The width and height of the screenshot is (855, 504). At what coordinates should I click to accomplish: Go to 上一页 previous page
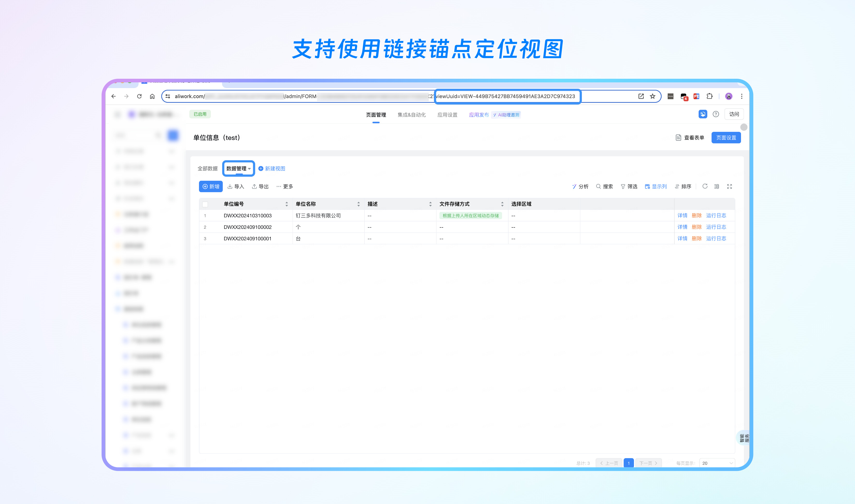(609, 463)
